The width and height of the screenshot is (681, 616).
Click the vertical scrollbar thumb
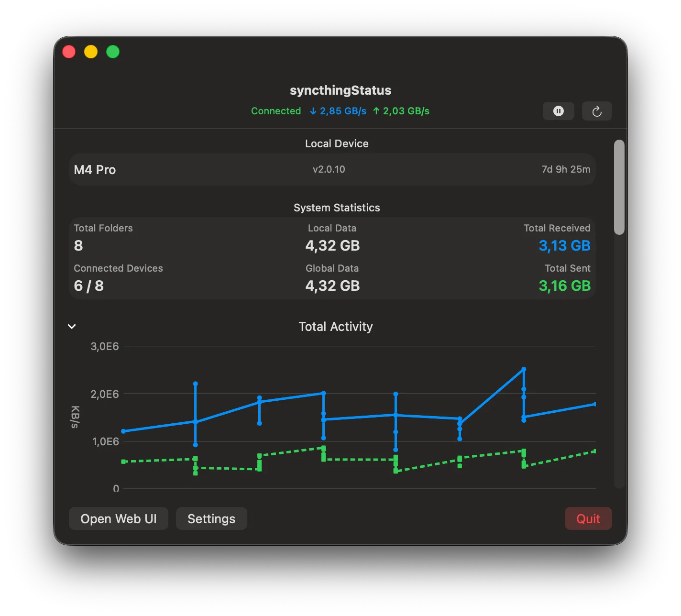tap(619, 187)
